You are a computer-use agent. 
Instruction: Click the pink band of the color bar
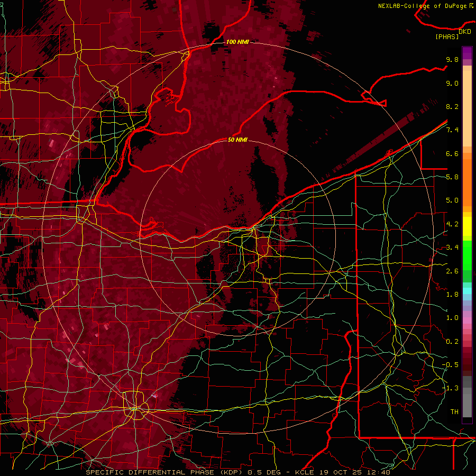click(467, 321)
